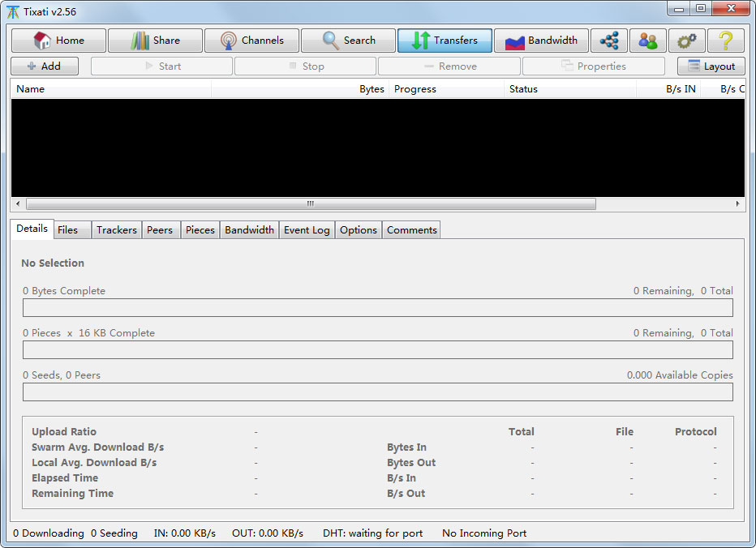
Task: Switch to the Details tab
Action: tap(32, 229)
